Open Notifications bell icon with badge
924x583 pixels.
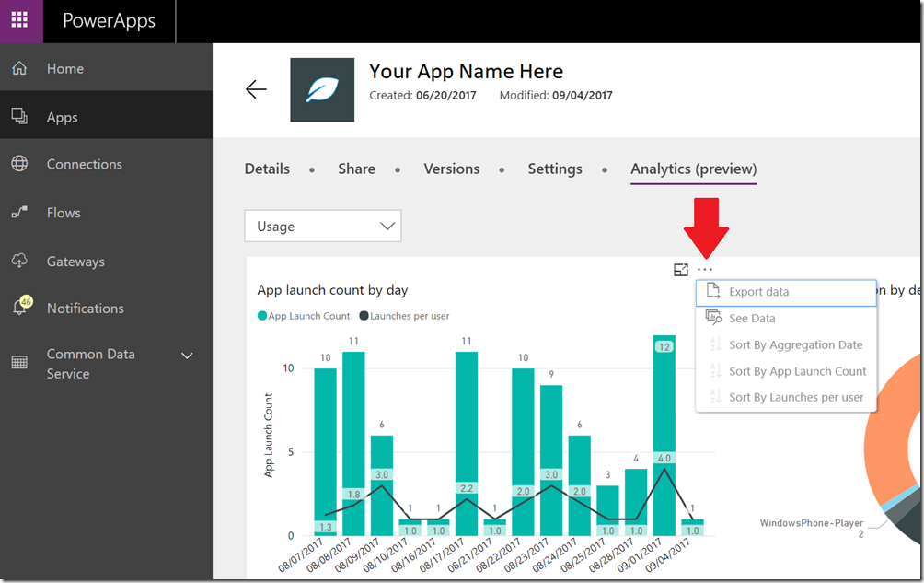coord(20,308)
